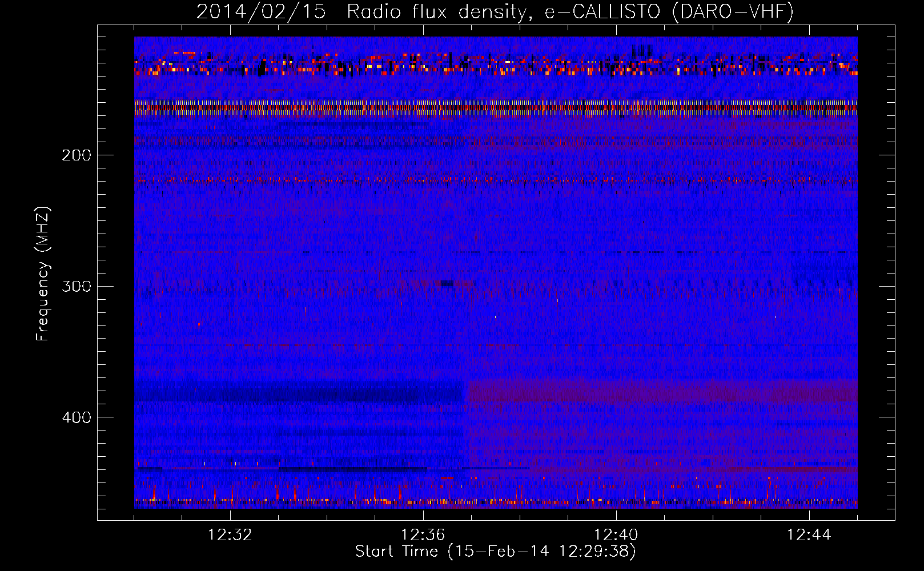Click the 300 frequency tick label
Viewport: 924px width, 571px height.
pos(77,286)
